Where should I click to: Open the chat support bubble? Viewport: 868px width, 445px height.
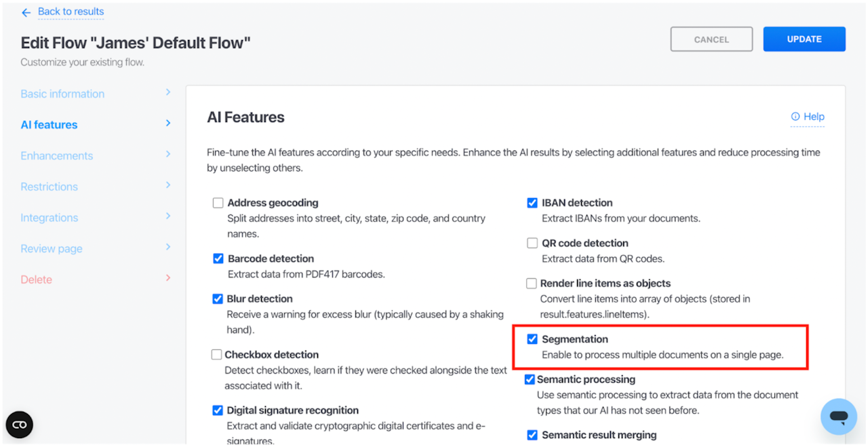click(x=838, y=417)
